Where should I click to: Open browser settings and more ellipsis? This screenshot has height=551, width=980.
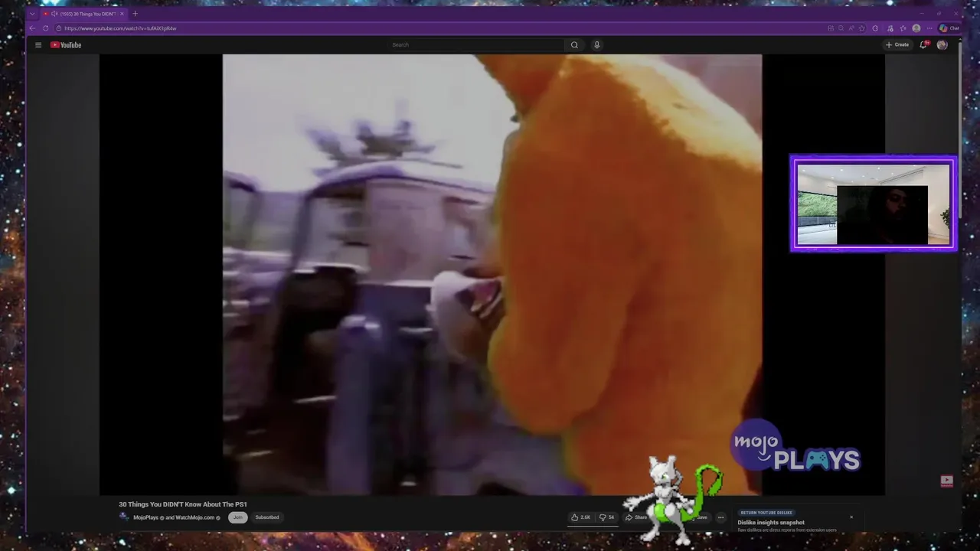929,28
